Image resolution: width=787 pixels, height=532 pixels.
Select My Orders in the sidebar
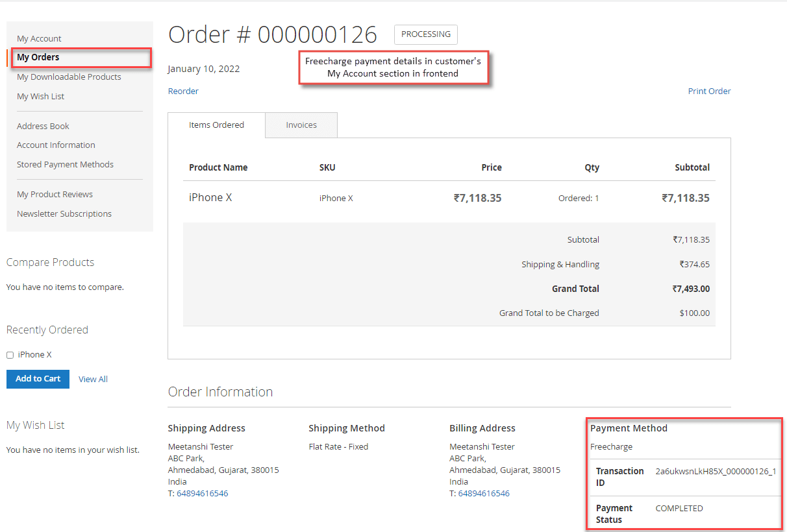(x=38, y=57)
